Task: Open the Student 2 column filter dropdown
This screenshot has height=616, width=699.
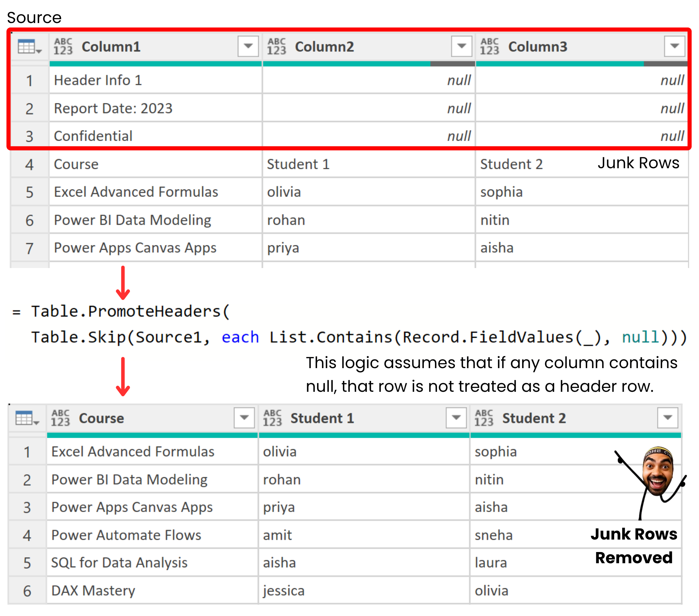Action: point(668,417)
